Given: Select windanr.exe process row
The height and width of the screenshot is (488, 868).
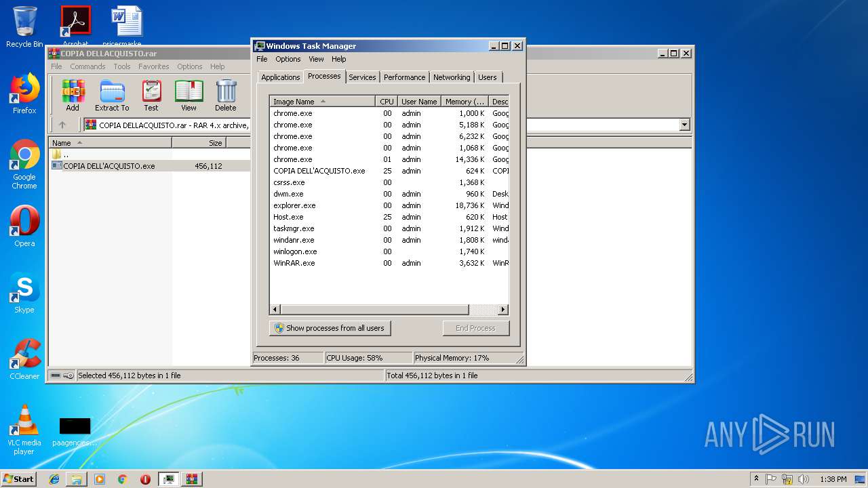Looking at the screenshot, I should point(389,240).
